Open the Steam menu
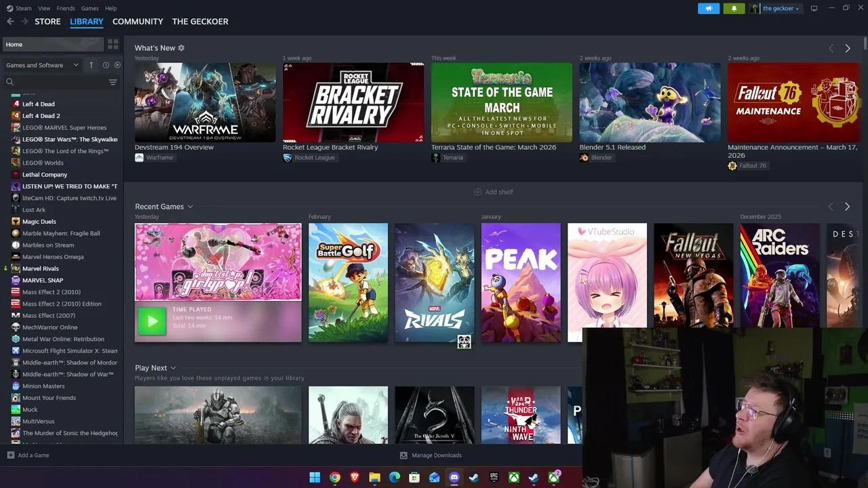The width and height of the screenshot is (868, 488). coord(24,8)
